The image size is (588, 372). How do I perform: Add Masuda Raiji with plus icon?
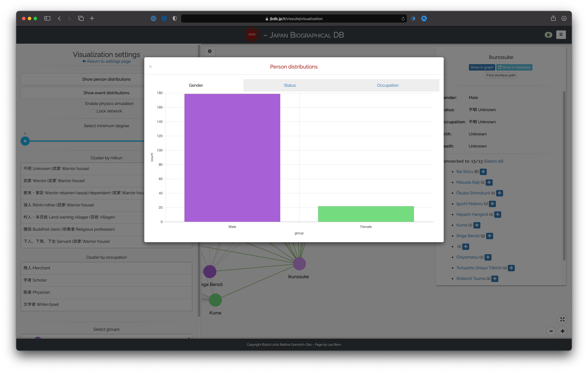coord(489,182)
